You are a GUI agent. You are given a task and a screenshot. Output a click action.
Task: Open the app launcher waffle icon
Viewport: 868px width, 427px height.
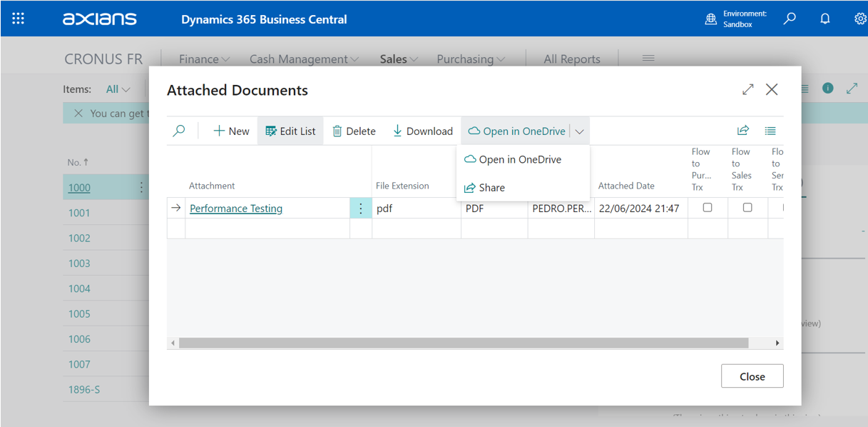coord(19,19)
